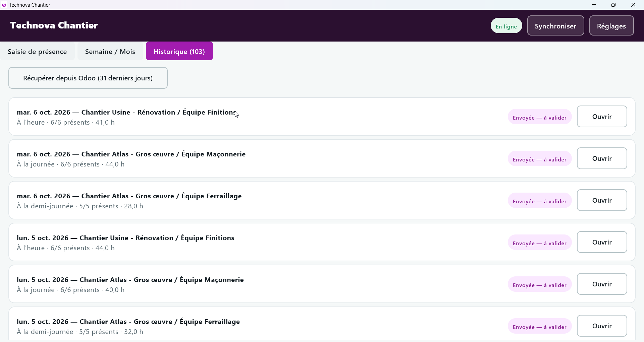
Task: Select title 'lun. 5 oct. 2026 — Chantier Atlas - Gros œuvre / Équipe Maçonnerie'
Action: click(x=130, y=280)
